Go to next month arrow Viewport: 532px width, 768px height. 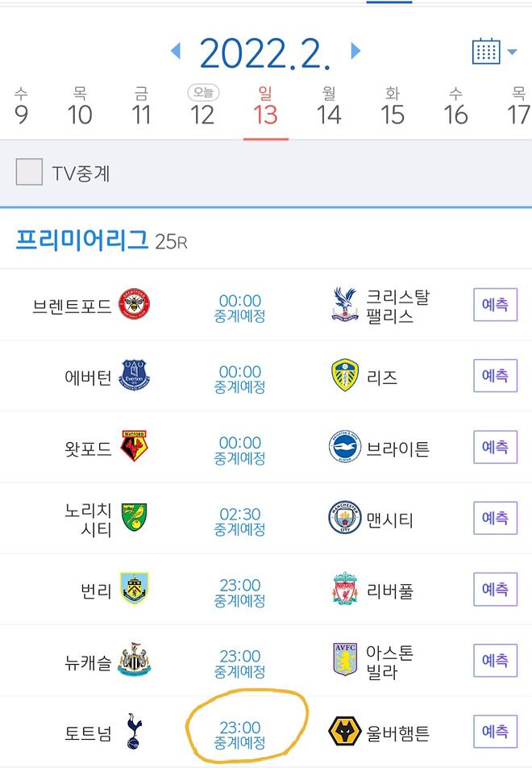(x=355, y=52)
